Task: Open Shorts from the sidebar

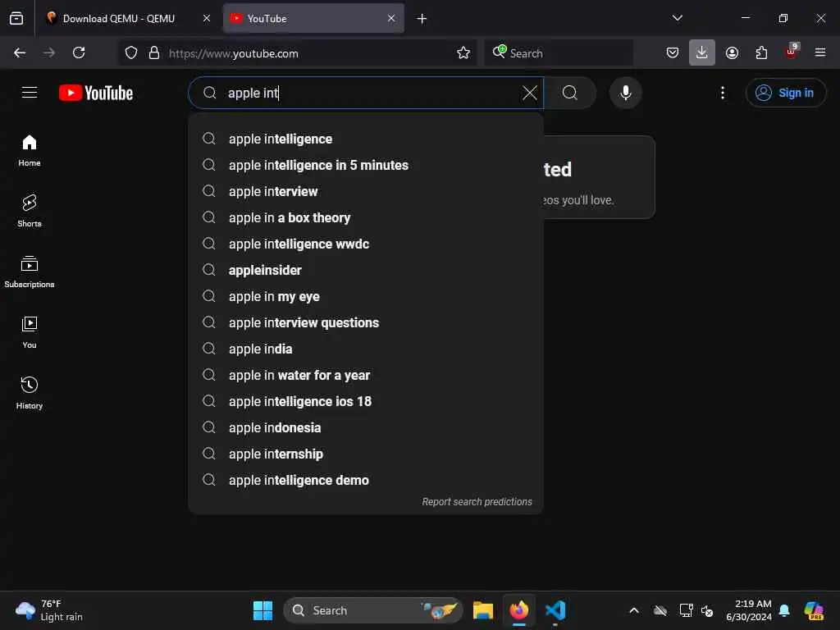Action: pos(30,211)
